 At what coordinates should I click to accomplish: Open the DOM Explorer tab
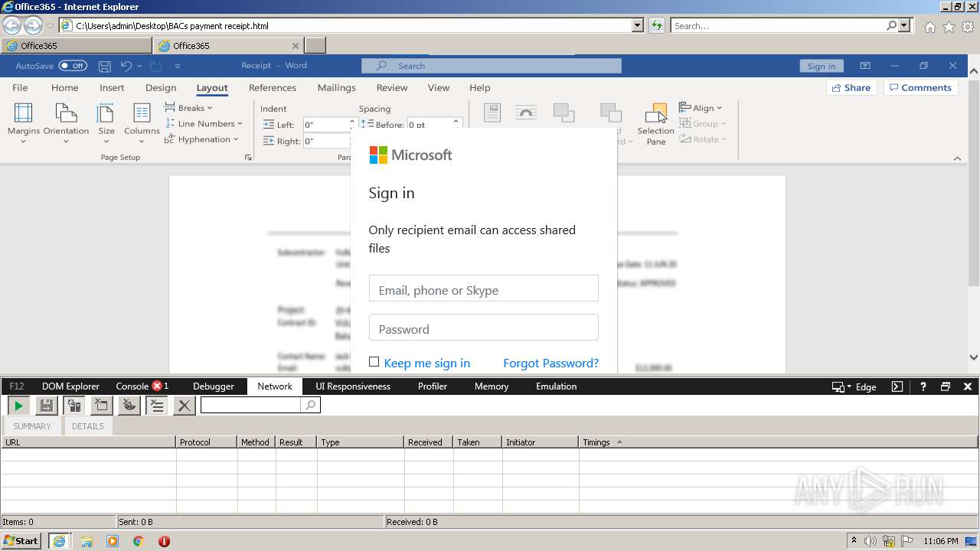pyautogui.click(x=70, y=386)
